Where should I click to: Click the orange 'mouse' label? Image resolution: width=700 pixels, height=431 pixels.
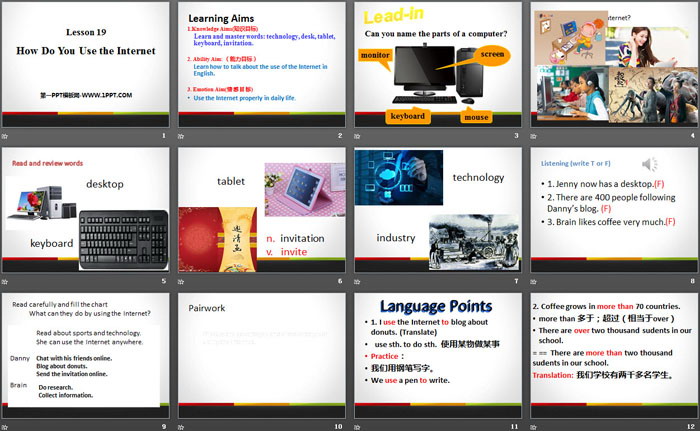coord(476,117)
